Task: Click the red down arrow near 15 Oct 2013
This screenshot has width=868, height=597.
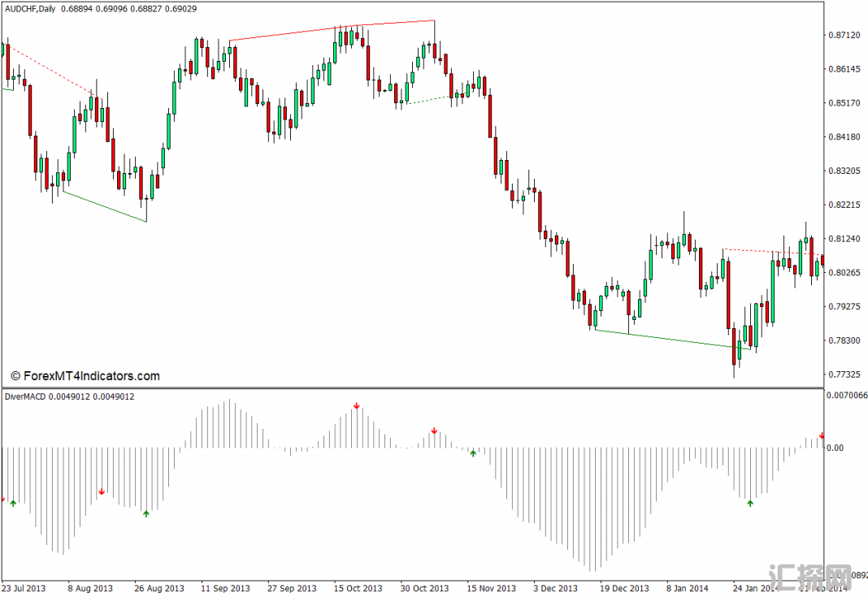Action: (x=356, y=405)
